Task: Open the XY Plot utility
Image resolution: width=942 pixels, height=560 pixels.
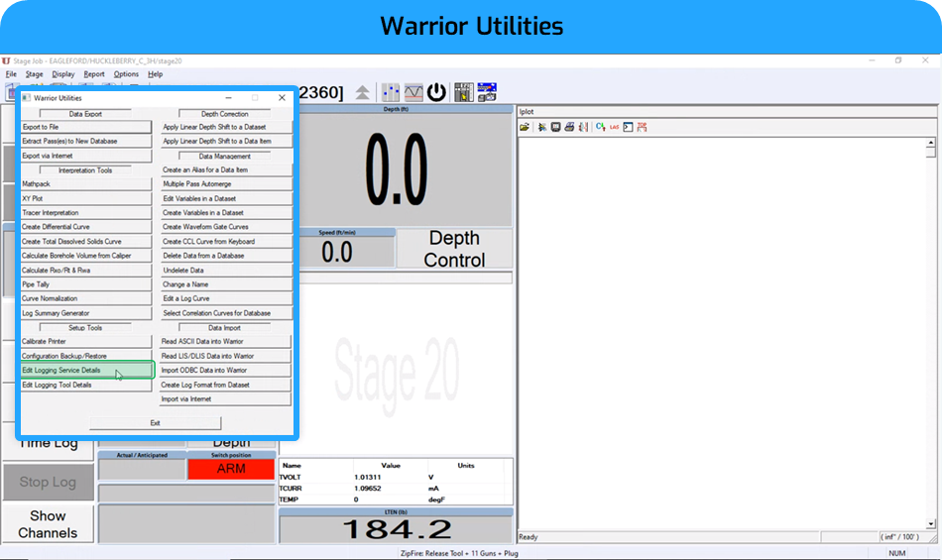Action: coord(86,198)
